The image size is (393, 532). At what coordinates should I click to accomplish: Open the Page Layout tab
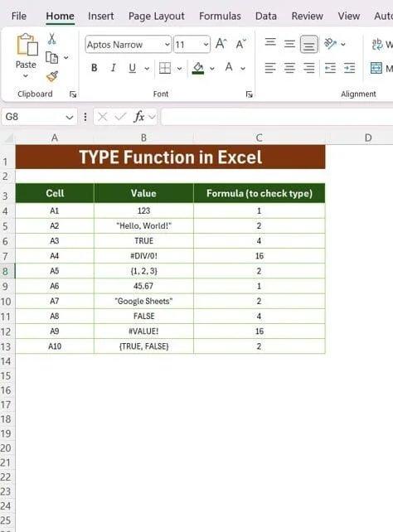(x=157, y=16)
